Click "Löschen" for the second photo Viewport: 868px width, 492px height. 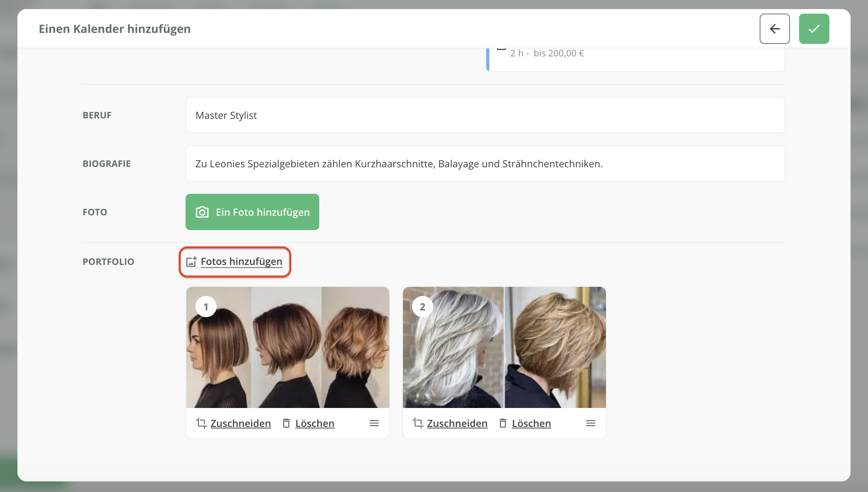(531, 423)
